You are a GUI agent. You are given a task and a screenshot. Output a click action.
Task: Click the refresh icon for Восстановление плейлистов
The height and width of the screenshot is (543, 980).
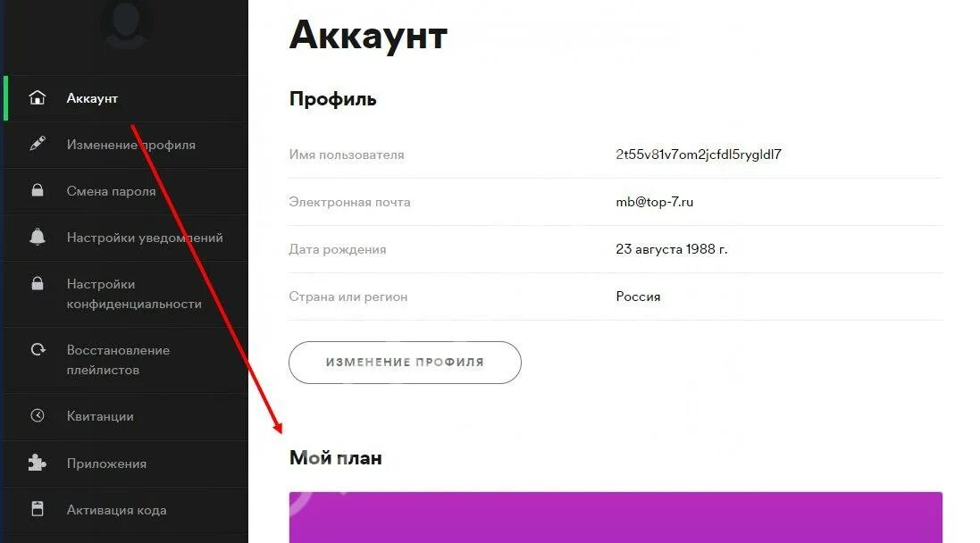(38, 349)
